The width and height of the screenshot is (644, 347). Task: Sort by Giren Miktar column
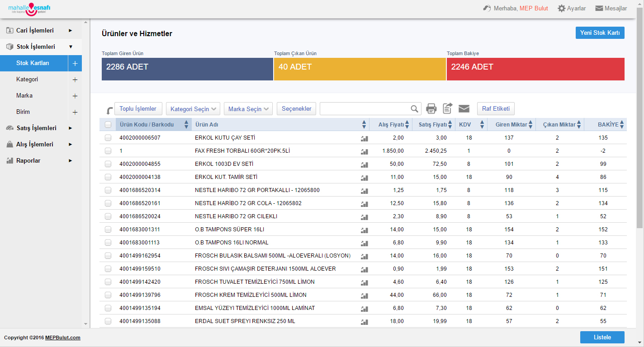511,125
